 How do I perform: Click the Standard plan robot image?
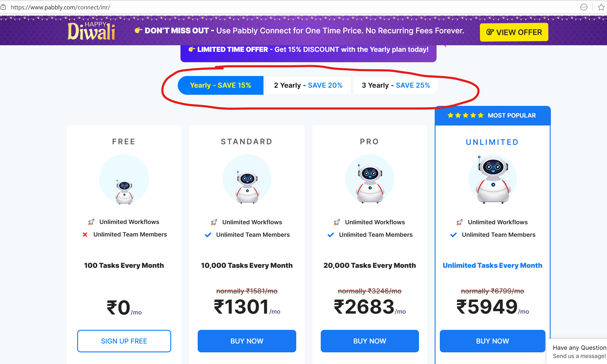247,186
